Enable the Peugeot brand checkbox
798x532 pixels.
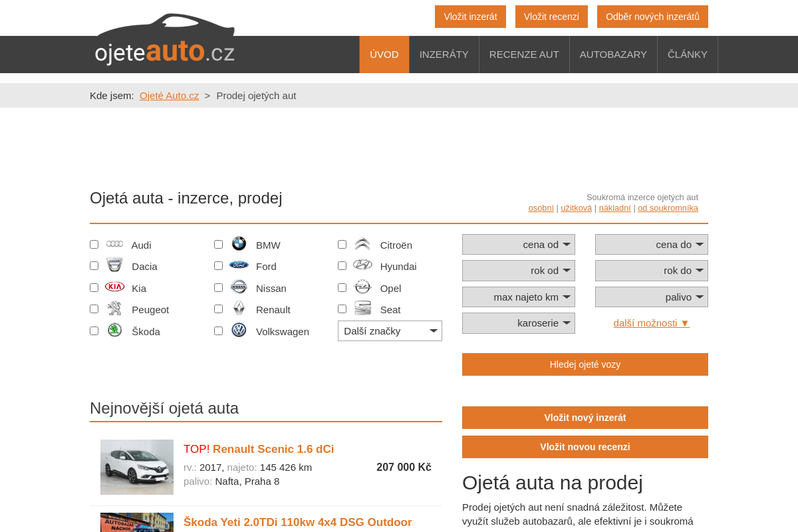[94, 308]
